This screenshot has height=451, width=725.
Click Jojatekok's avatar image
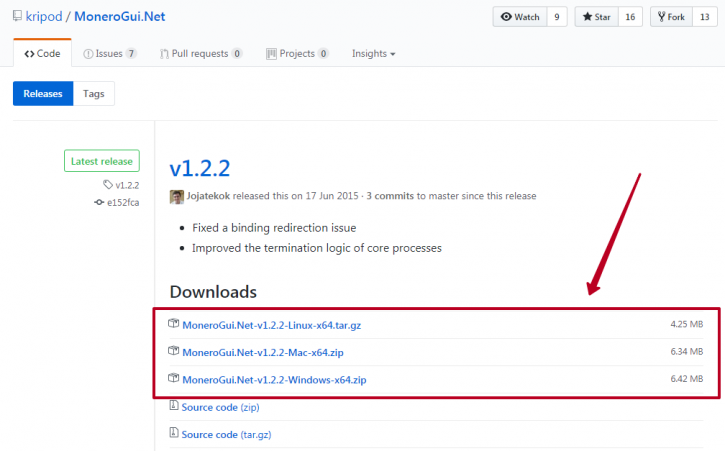point(177,197)
